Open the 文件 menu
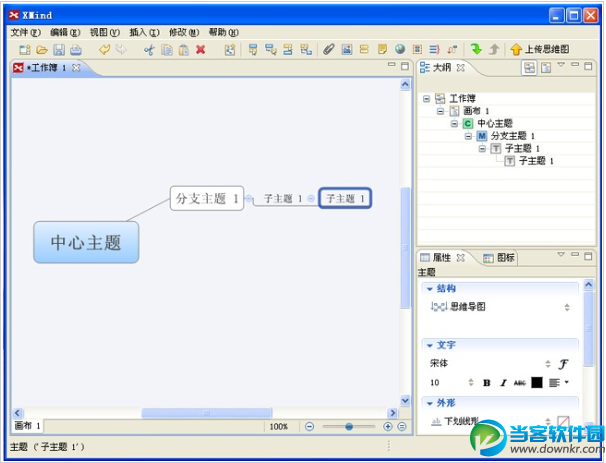This screenshot has width=606, height=463. pyautogui.click(x=26, y=32)
